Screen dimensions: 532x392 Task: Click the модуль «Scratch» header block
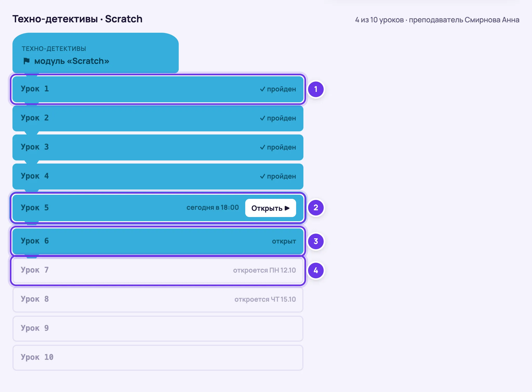click(96, 53)
